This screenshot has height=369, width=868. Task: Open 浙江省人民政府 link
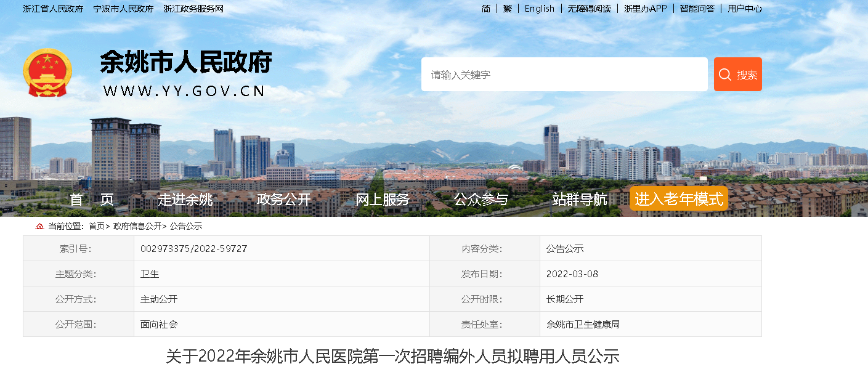53,9
